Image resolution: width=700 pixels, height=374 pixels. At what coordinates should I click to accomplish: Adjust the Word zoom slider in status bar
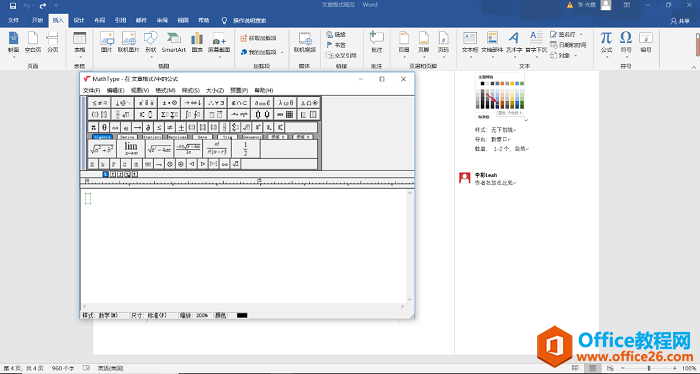coord(649,368)
